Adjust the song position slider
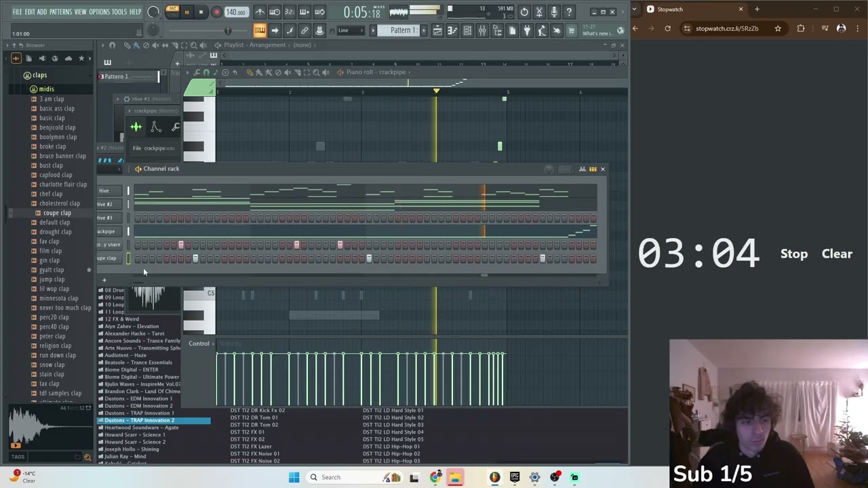The height and width of the screenshot is (488, 868). click(x=227, y=30)
